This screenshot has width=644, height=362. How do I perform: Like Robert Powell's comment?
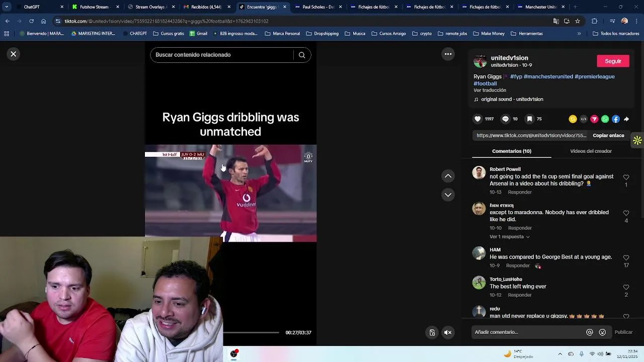coord(626,177)
